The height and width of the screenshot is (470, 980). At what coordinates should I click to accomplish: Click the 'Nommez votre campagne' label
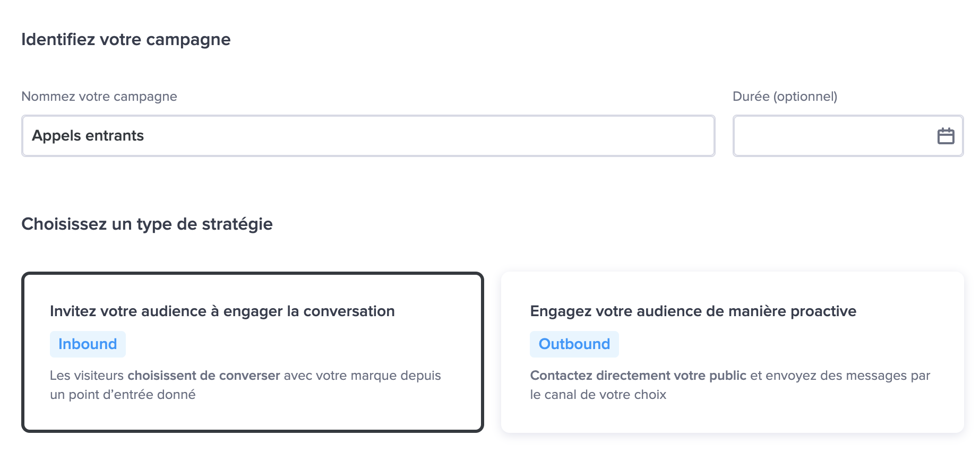pos(99,97)
